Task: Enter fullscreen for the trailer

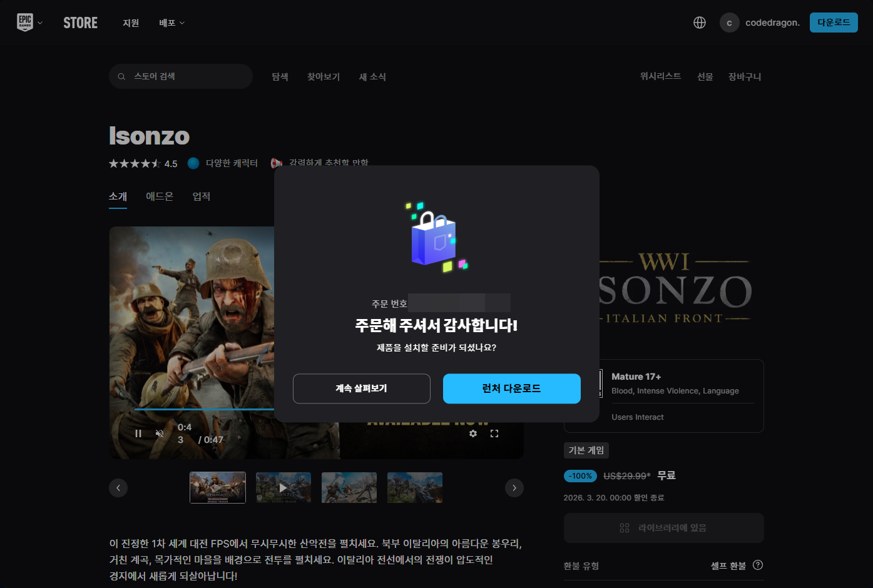Action: click(x=494, y=433)
